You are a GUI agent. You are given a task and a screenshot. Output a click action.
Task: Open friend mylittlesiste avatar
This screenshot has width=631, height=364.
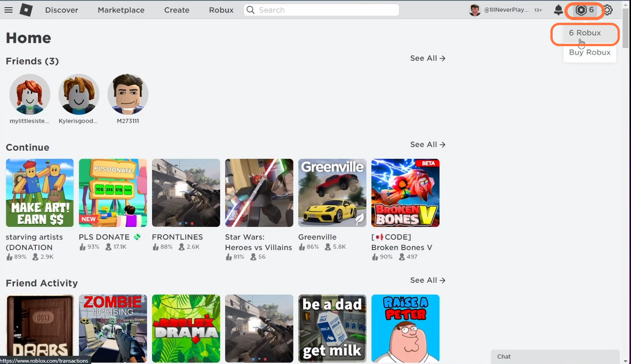point(30,94)
